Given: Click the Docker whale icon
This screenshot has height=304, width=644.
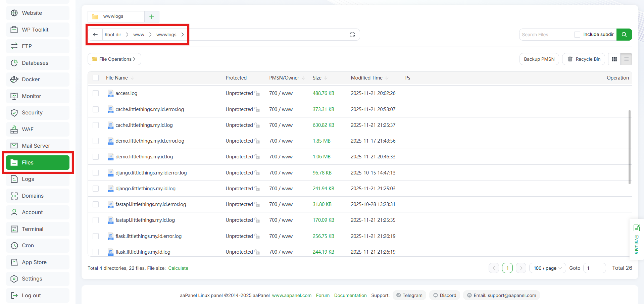Looking at the screenshot, I should click(x=14, y=80).
